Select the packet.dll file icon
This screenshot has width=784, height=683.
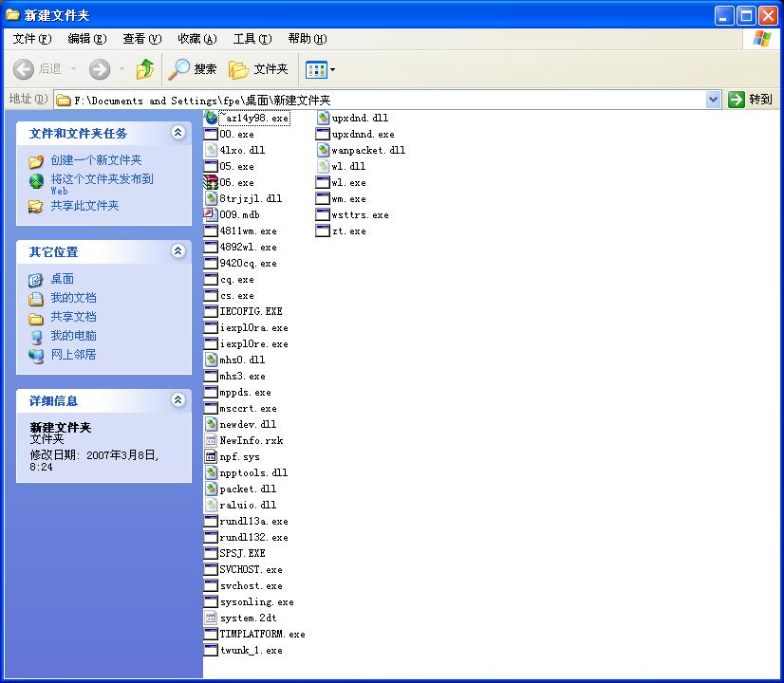click(x=211, y=489)
